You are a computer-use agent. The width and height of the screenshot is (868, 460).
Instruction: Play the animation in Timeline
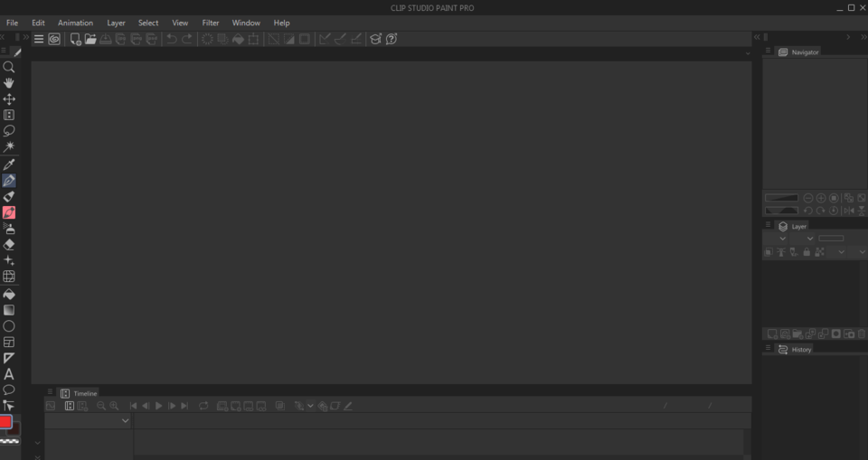pos(159,406)
